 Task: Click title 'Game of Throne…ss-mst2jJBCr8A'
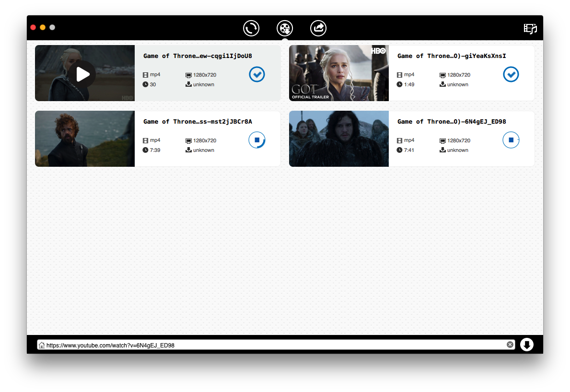pyautogui.click(x=198, y=122)
